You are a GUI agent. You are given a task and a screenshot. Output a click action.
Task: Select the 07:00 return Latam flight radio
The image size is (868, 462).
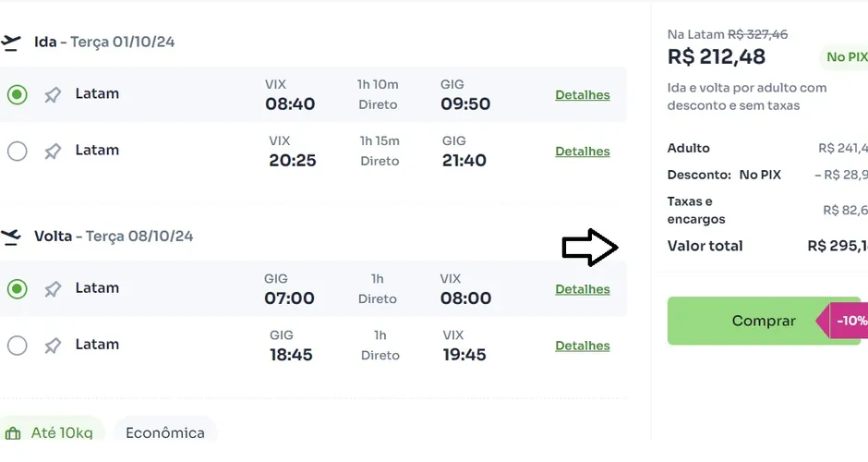tap(18, 289)
